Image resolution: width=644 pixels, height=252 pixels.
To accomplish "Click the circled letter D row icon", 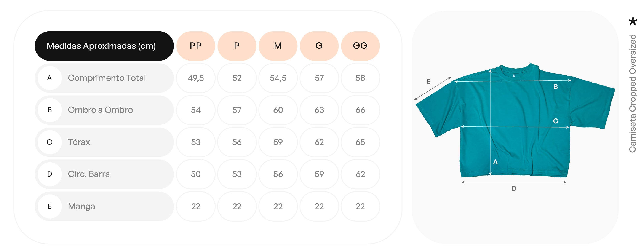I will coord(50,174).
